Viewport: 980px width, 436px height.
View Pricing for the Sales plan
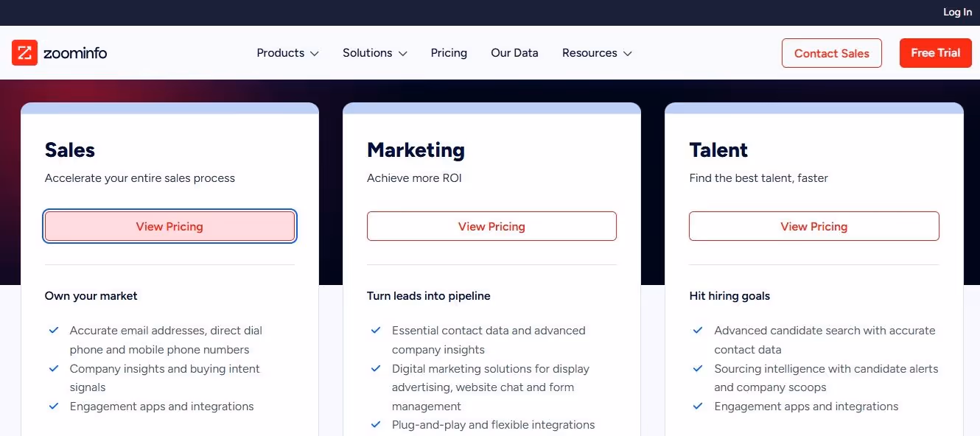[x=169, y=226]
